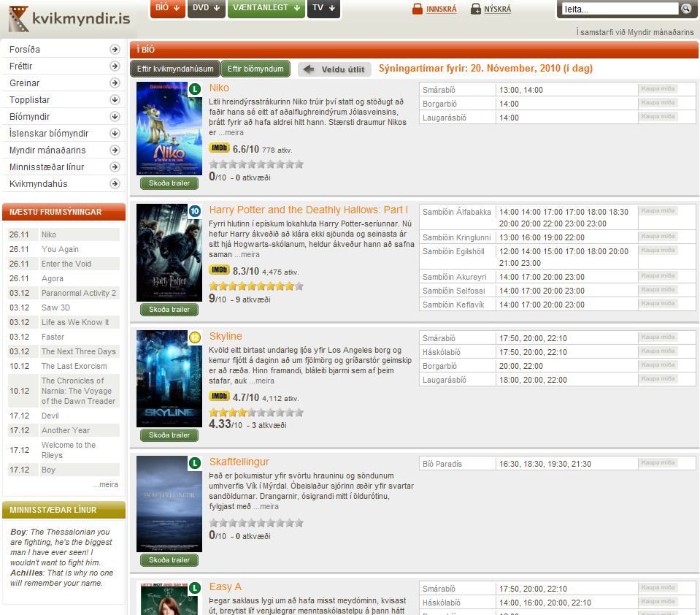The image size is (700, 615).
Task: Open the Skaftfellingur movie title link
Action: pos(239,462)
